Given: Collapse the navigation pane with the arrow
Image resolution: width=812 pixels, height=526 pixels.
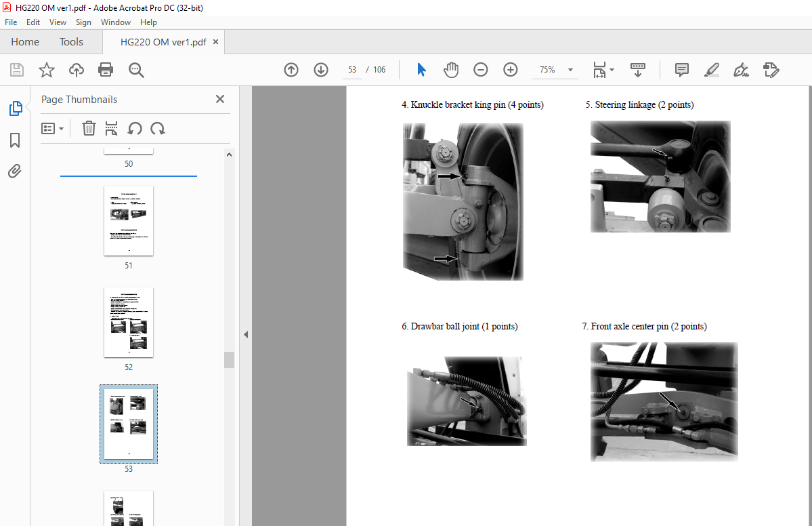Looking at the screenshot, I should pyautogui.click(x=246, y=335).
